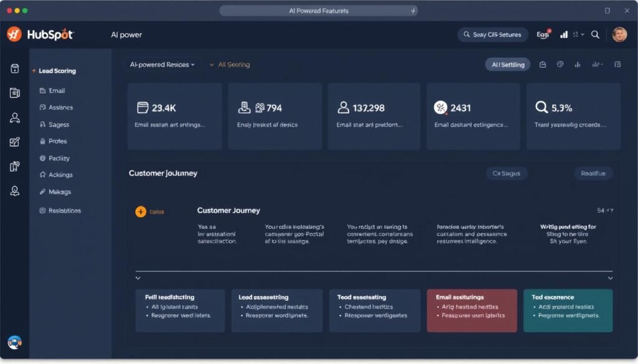Toggle the All Settings pill control
The width and height of the screenshot is (638, 364).
point(507,64)
